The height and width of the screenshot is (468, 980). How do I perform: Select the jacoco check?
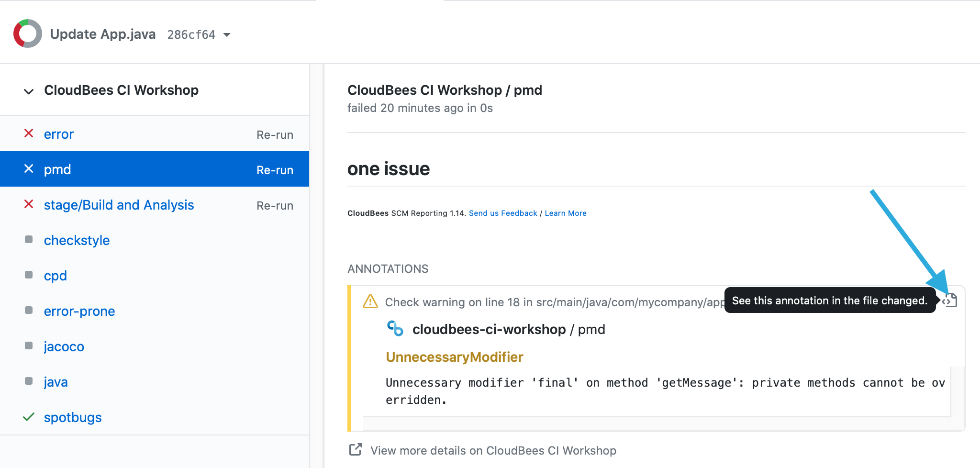click(x=64, y=346)
